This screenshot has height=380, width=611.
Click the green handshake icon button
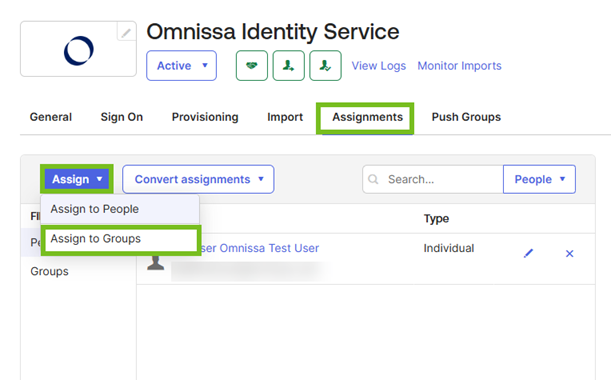pos(252,65)
